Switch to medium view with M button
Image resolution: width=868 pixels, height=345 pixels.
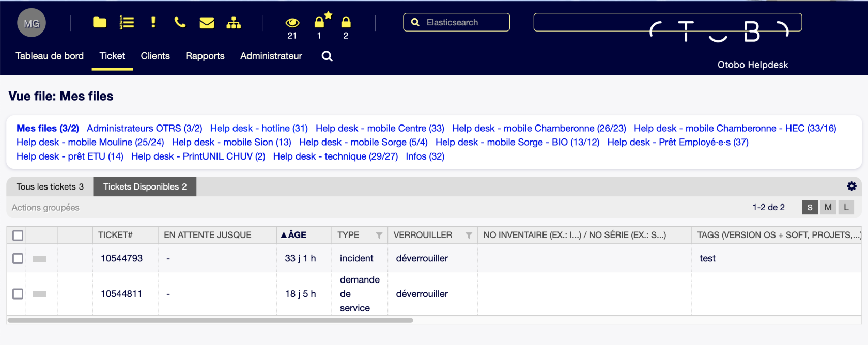828,207
